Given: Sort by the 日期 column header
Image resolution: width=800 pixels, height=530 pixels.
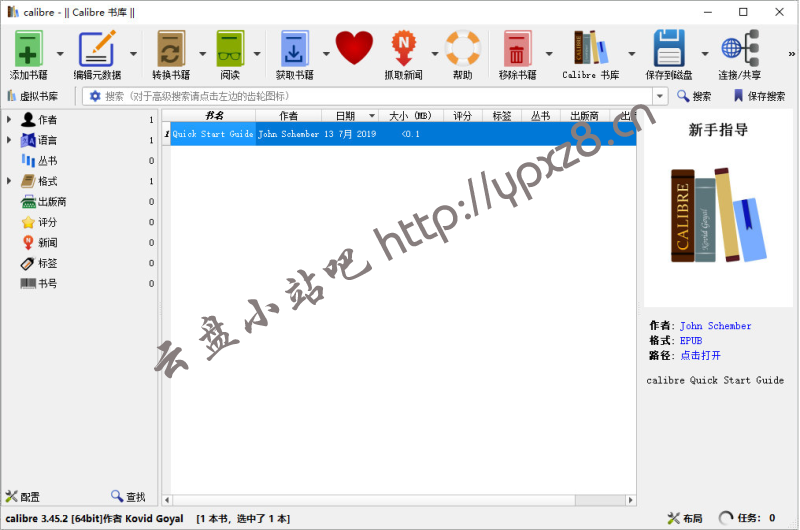Looking at the screenshot, I should (350, 116).
